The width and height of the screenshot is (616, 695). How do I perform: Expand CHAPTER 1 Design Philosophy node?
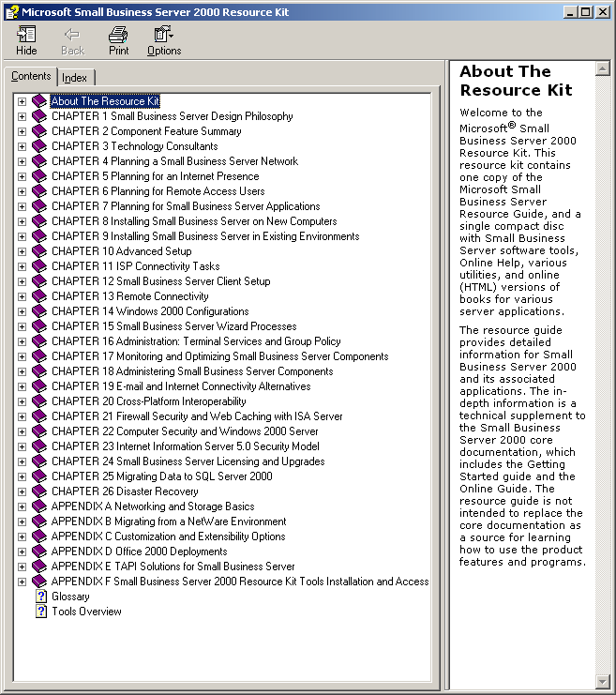pos(22,116)
